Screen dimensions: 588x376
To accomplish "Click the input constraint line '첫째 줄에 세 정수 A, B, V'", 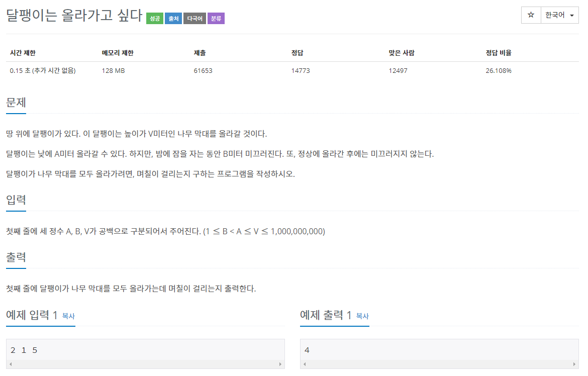I will (x=165, y=231).
